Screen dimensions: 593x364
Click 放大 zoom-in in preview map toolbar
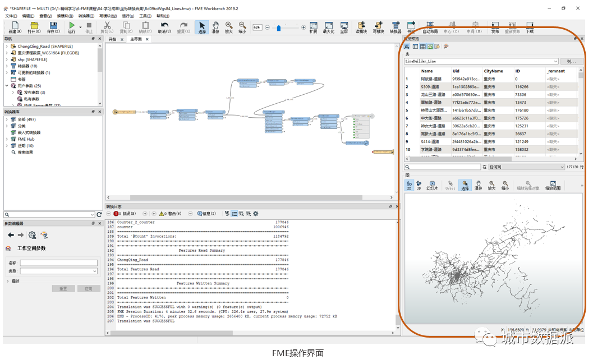coord(491,185)
